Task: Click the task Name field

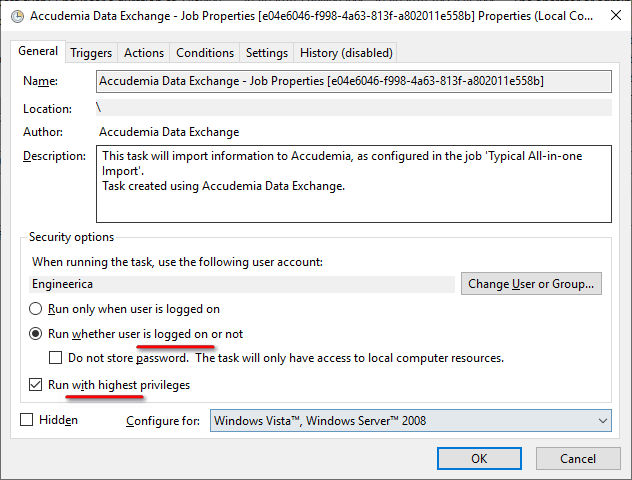Action: coord(353,81)
